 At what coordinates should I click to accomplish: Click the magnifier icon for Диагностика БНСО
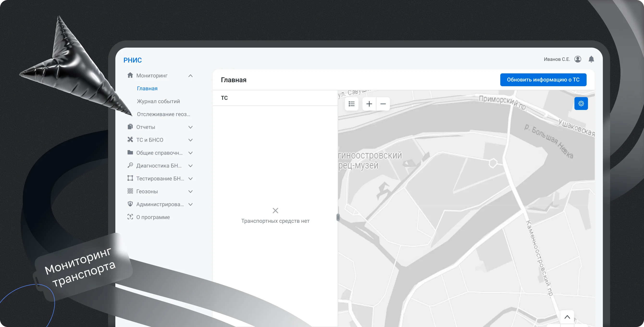[x=130, y=165]
